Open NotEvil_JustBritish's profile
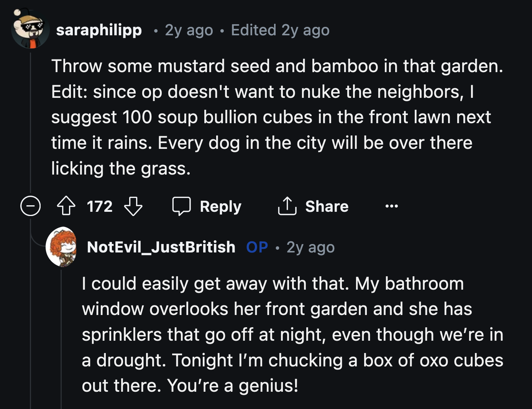This screenshot has width=532, height=409. pyautogui.click(x=161, y=247)
